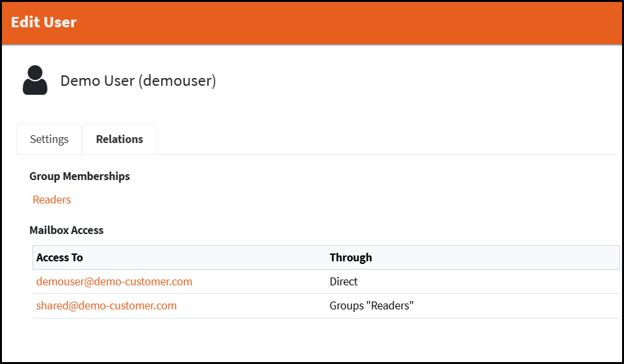This screenshot has width=624, height=364.
Task: Click the 'Access To' column header
Action: (x=60, y=257)
